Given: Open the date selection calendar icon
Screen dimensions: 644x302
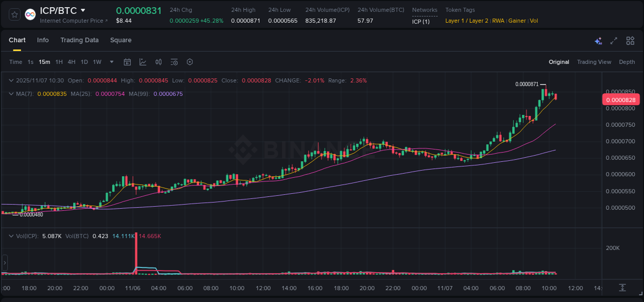Looking at the screenshot, I should pyautogui.click(x=127, y=62).
